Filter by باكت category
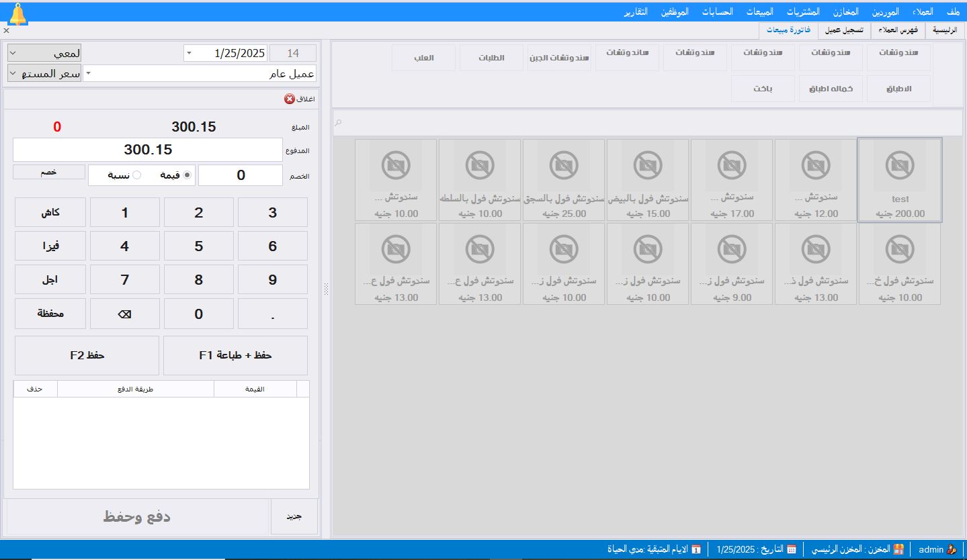The image size is (967, 560). coord(763,89)
